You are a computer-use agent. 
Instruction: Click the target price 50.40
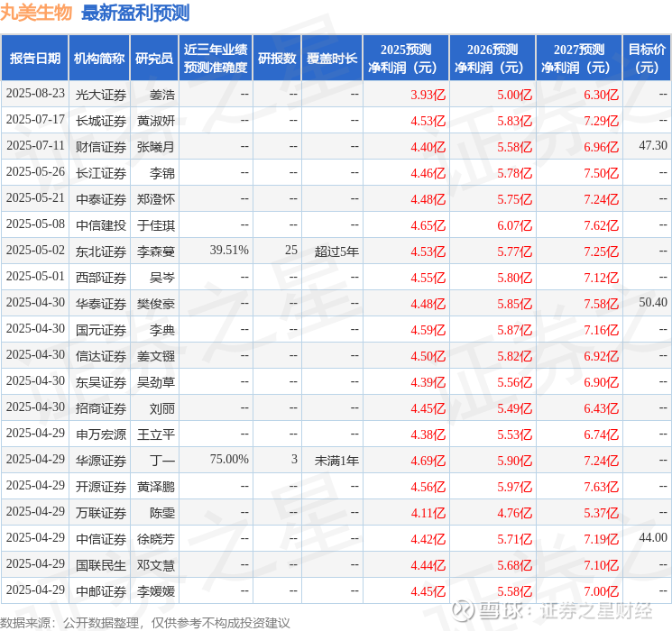[653, 303]
